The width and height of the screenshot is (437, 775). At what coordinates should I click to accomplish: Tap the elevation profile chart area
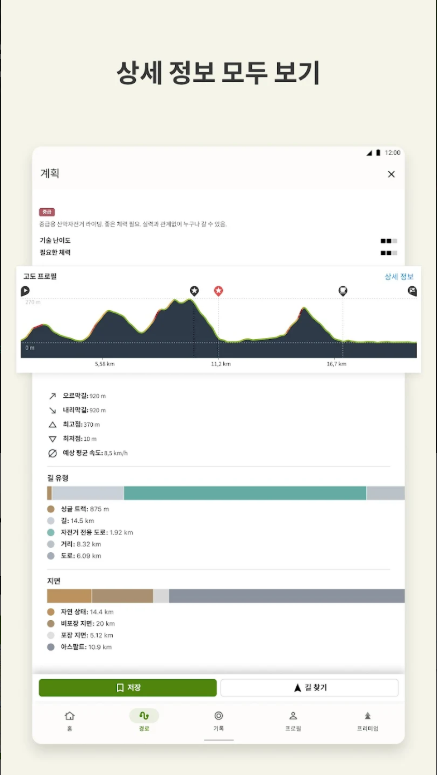click(218, 328)
